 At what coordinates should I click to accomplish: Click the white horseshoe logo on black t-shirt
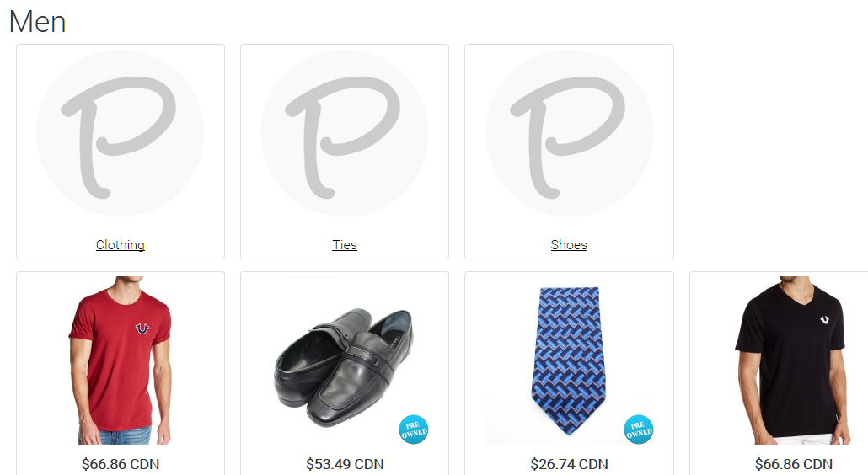tap(824, 319)
